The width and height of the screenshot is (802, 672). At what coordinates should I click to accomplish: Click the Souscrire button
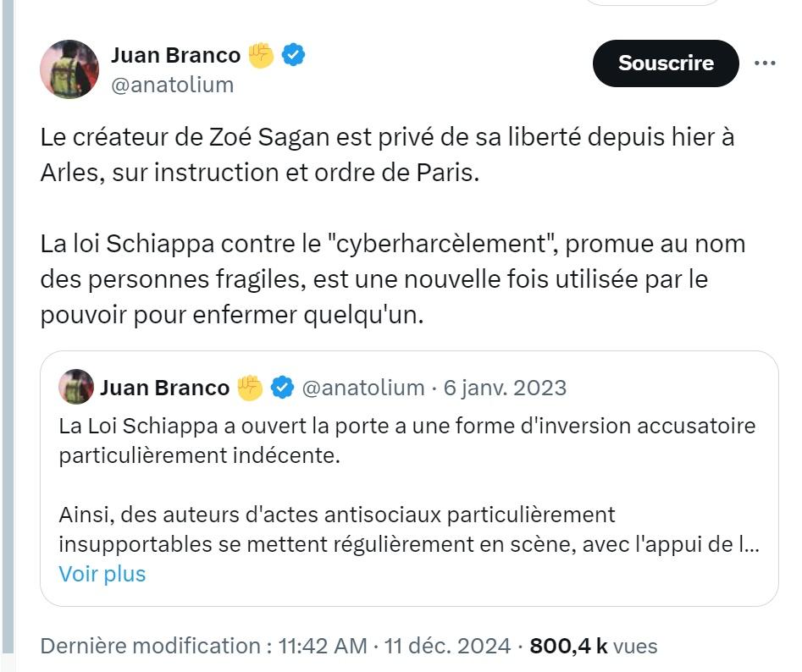[x=666, y=63]
